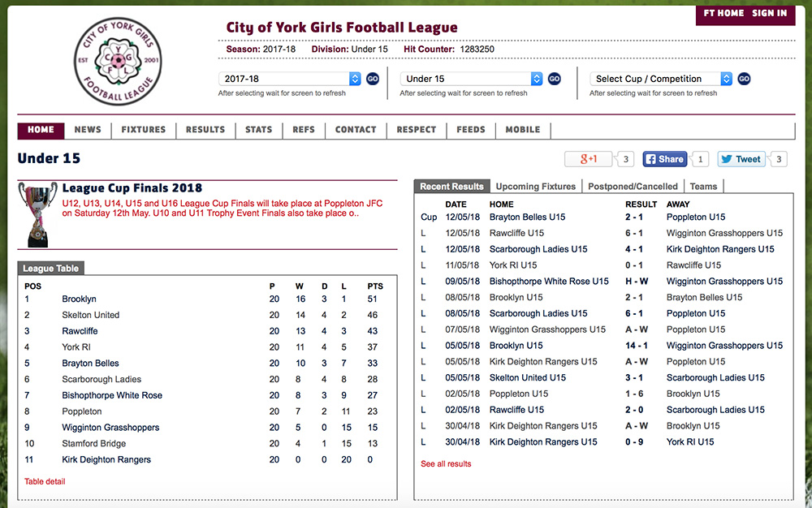
Task: Switch to the Upcoming Fixtures tab
Action: 535,187
